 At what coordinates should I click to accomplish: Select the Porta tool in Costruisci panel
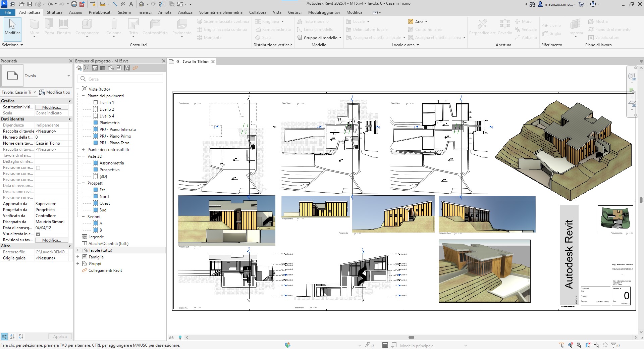49,27
